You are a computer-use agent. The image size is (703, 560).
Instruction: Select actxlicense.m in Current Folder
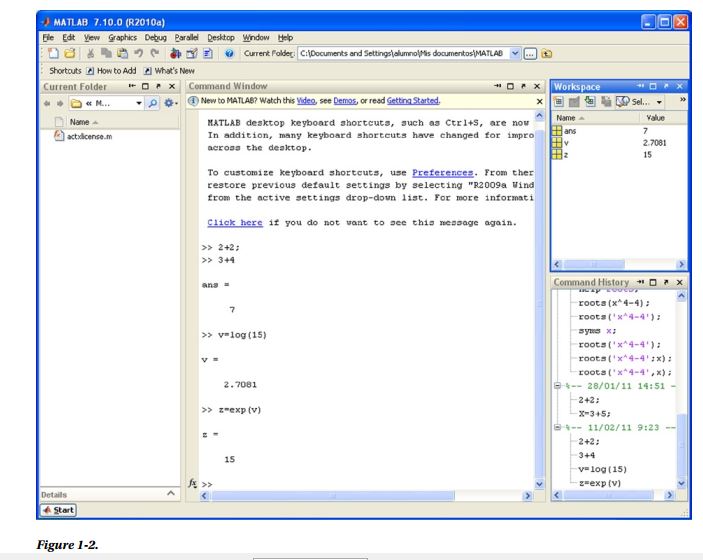(x=84, y=136)
